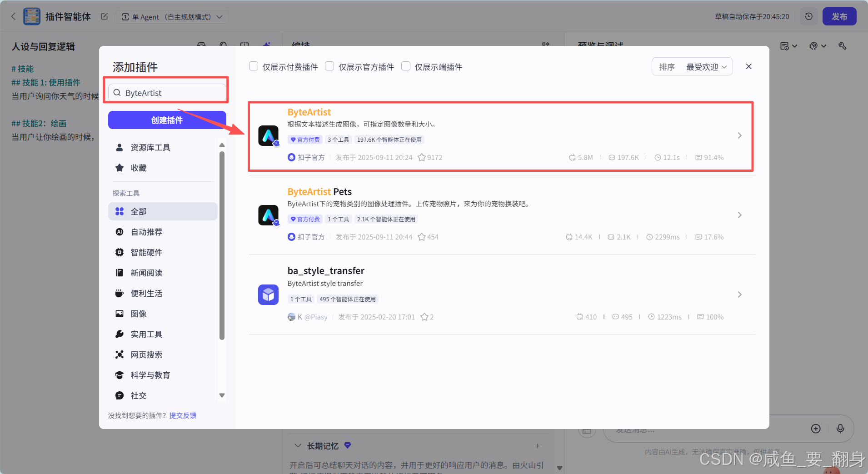
Task: Enable the 仅展示端插件 checkbox
Action: click(x=406, y=66)
